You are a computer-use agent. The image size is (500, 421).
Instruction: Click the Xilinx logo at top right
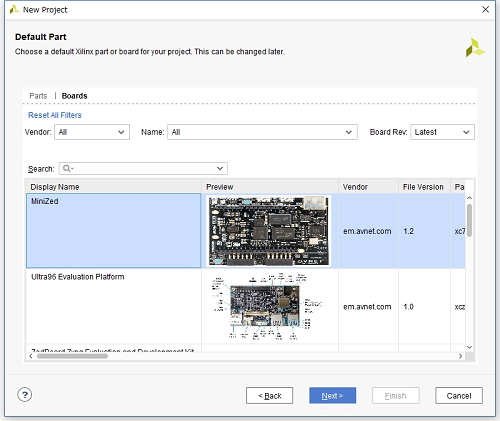[x=475, y=48]
